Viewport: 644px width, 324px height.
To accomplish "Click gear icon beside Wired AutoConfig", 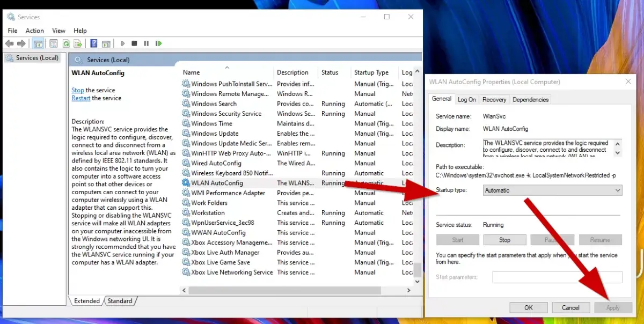I will click(x=186, y=163).
